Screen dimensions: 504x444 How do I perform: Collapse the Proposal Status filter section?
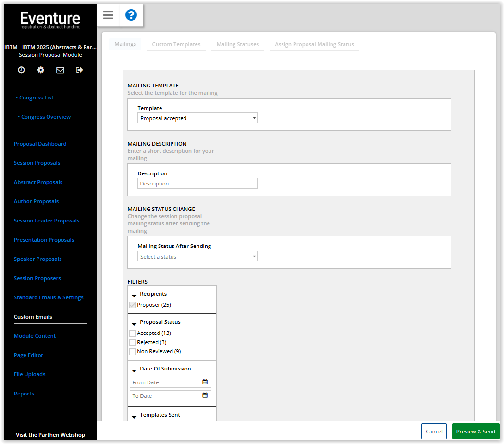tap(134, 323)
